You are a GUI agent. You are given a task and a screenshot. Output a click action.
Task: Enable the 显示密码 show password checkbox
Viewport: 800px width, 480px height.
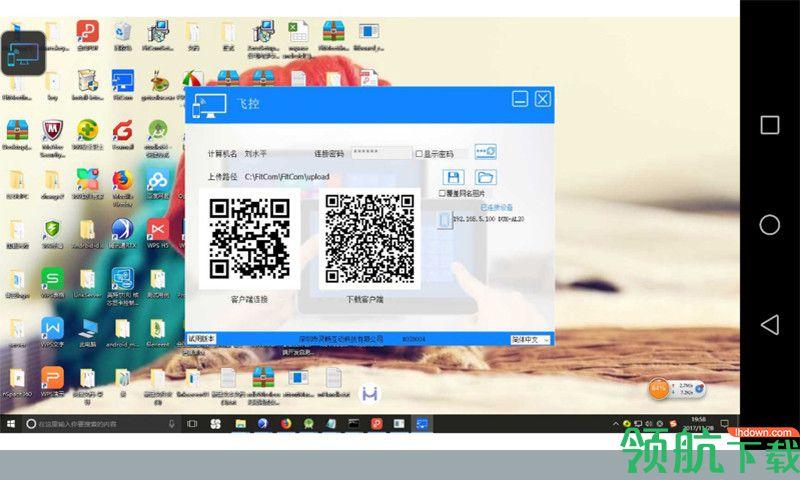tap(419, 154)
